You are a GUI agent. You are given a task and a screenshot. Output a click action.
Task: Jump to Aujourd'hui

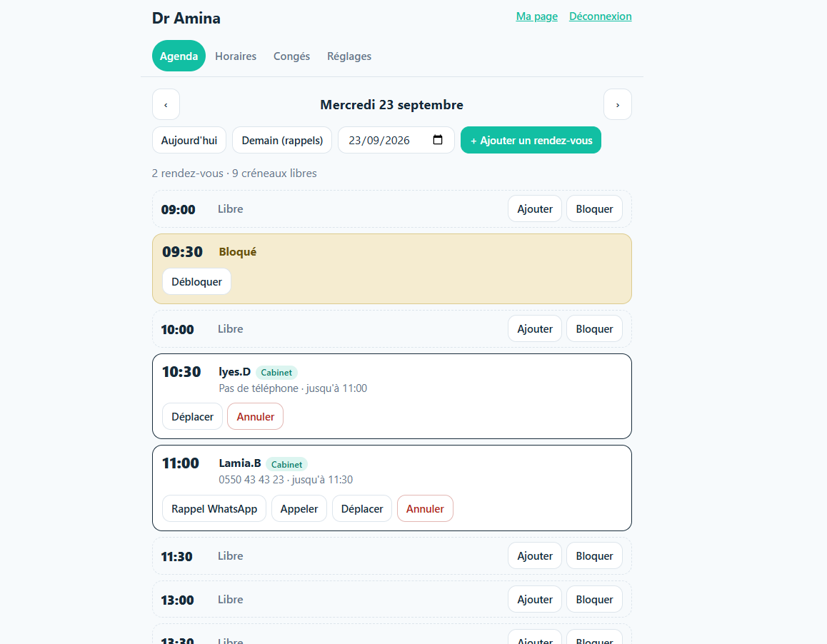[x=189, y=141]
